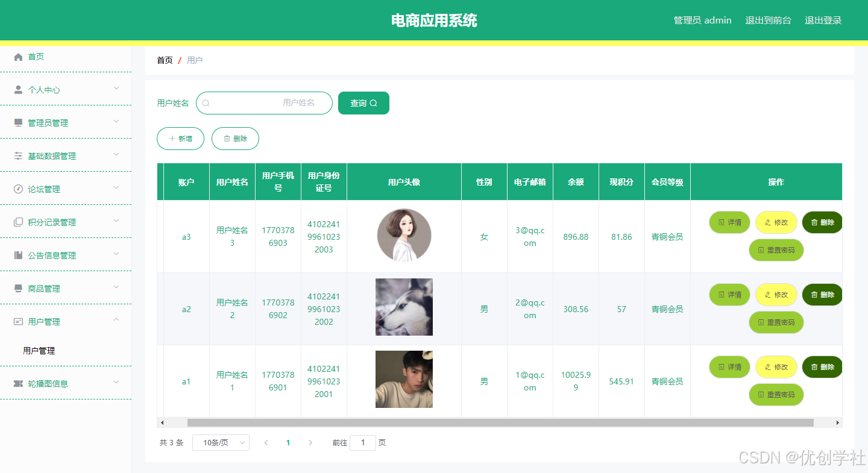Click the icon beside 公告信息管理
868x473 pixels.
(18, 255)
